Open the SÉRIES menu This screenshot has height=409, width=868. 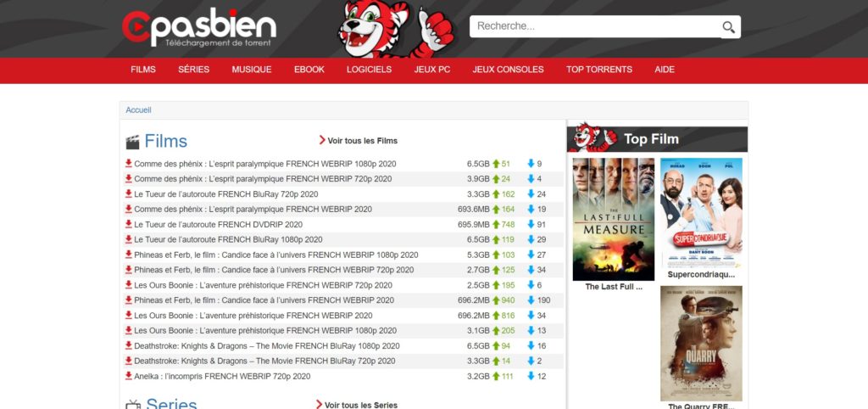[194, 70]
